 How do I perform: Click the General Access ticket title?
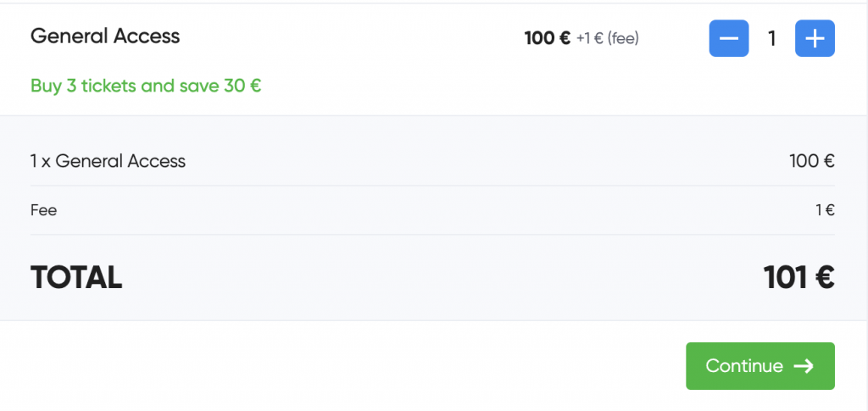pos(105,36)
